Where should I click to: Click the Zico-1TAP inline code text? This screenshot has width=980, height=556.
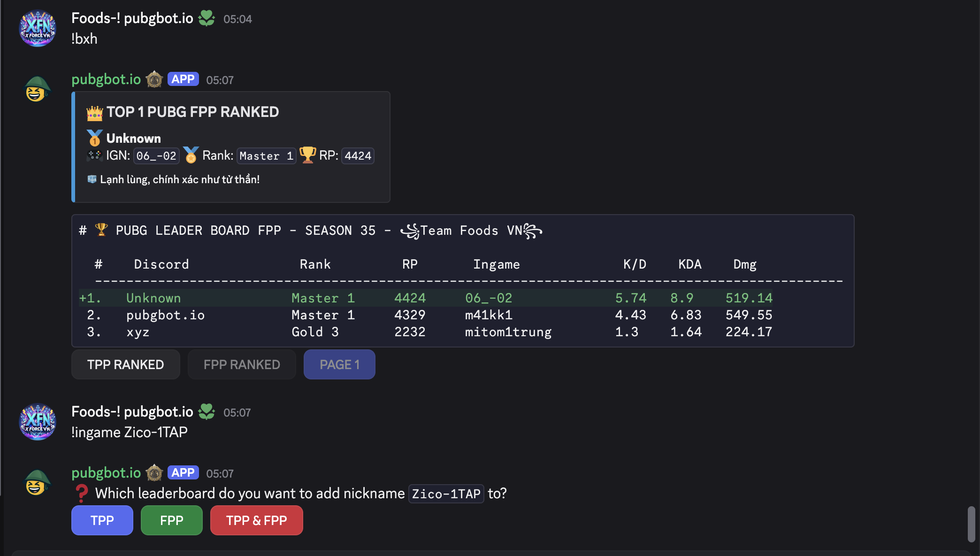click(x=446, y=494)
